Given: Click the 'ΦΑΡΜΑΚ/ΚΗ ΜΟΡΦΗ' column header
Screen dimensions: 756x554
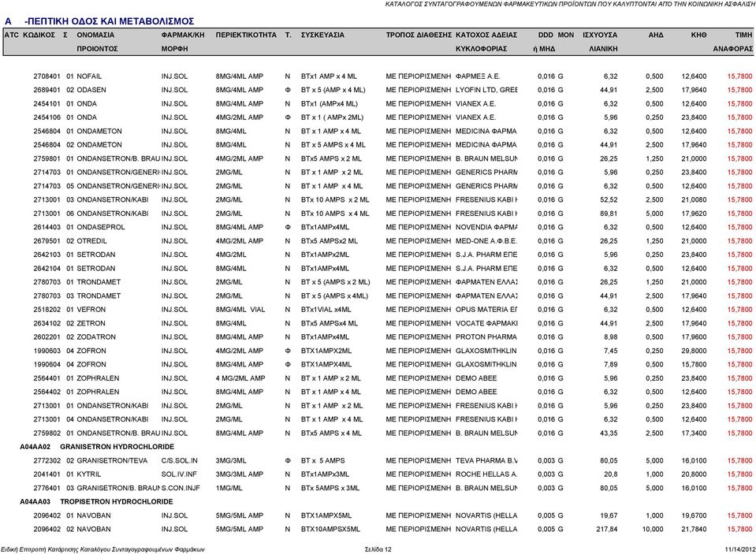Looking at the screenshot, I should coord(183,42).
